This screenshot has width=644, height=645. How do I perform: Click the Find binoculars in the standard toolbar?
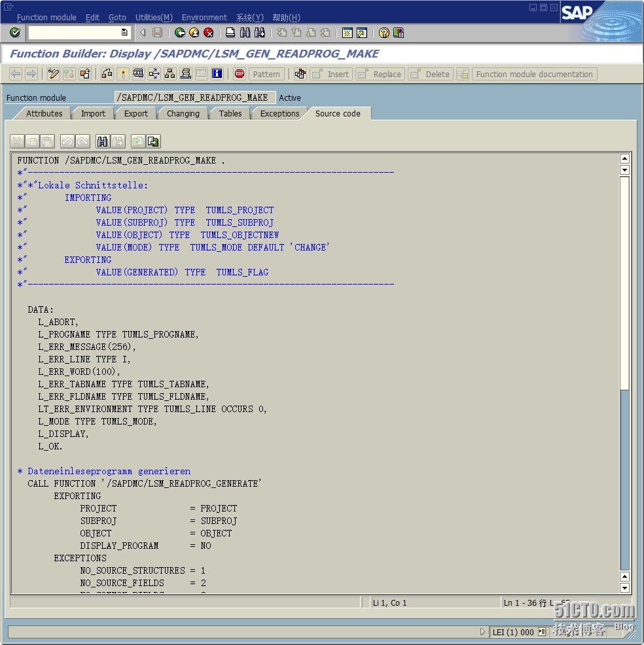[x=245, y=33]
